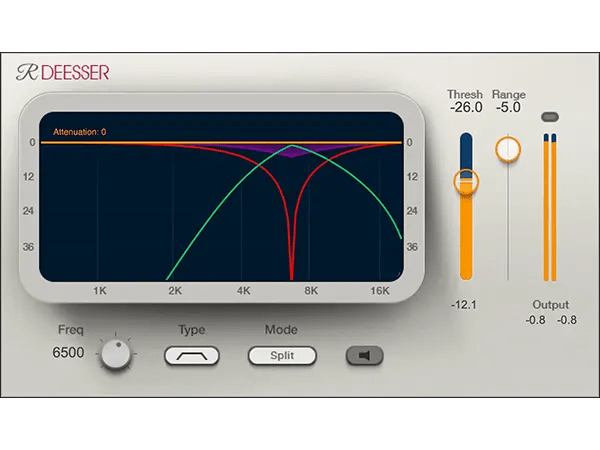Click the left output peak value -0.8
Viewport: 600px width, 450px height.
click(535, 320)
